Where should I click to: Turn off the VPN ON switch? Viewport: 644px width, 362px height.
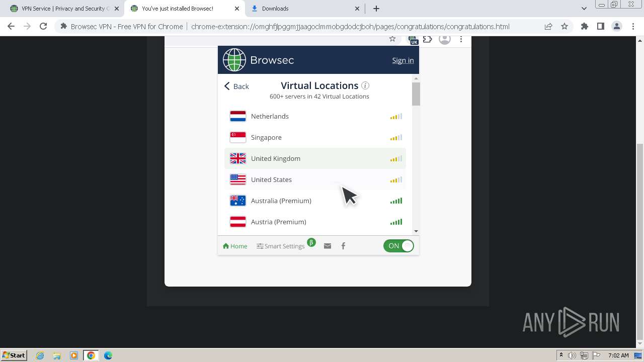click(398, 246)
